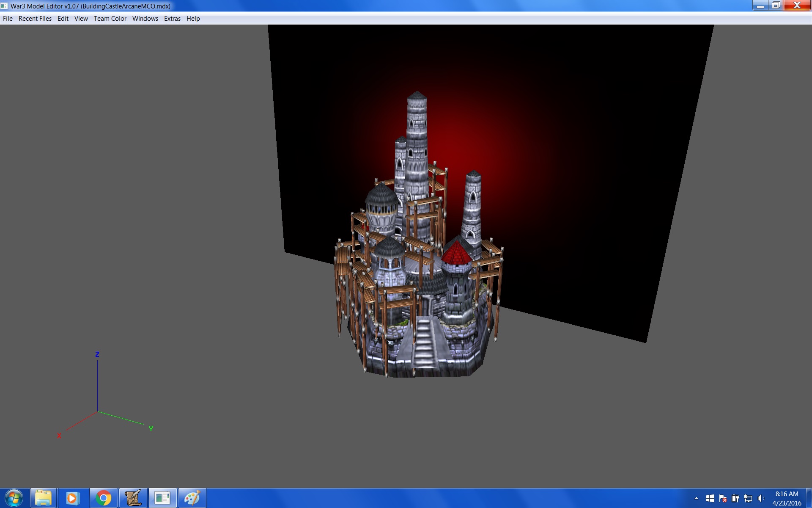Image resolution: width=812 pixels, height=508 pixels.
Task: Switch to the scroll-and-quill taskbar app
Action: (x=133, y=498)
